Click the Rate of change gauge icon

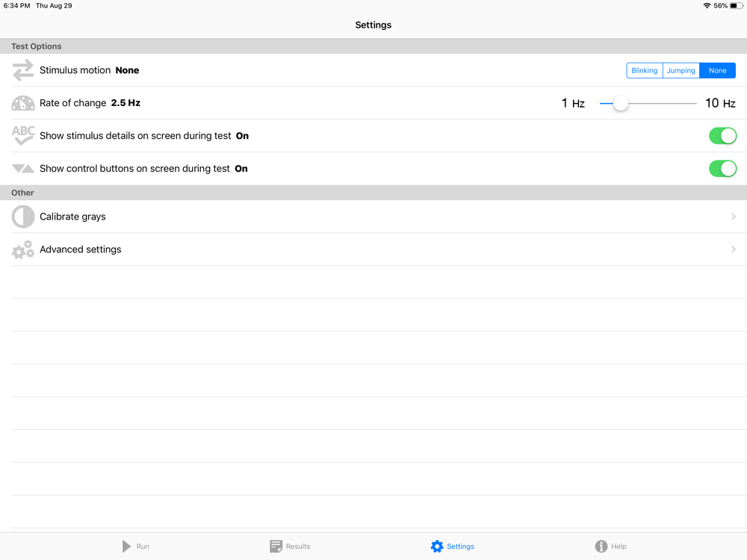[23, 103]
